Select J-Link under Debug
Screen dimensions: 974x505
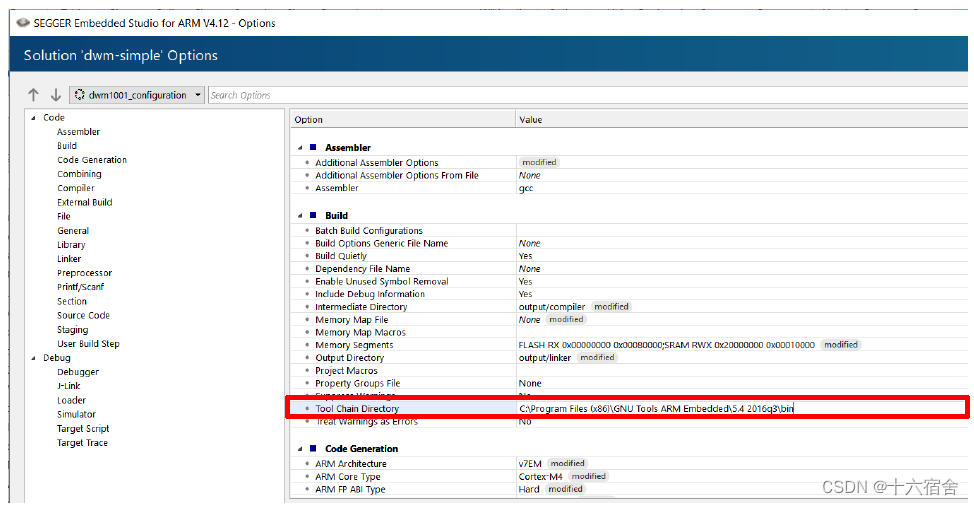(69, 386)
